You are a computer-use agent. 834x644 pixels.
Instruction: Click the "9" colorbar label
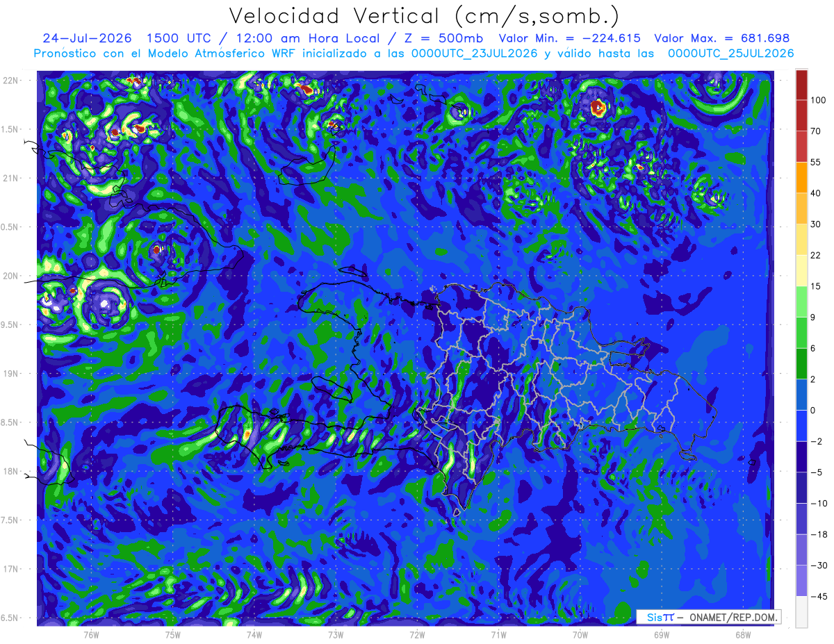(814, 317)
